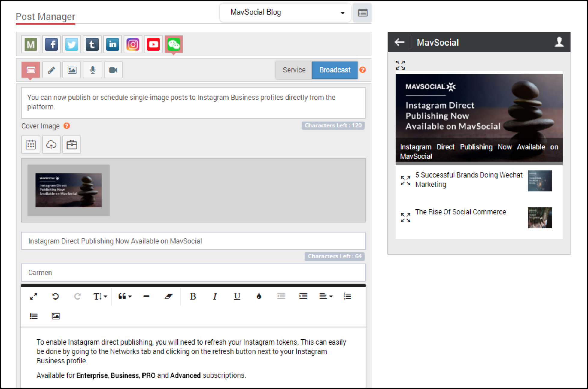The width and height of the screenshot is (588, 389).
Task: Click the YouTube network icon
Action: [153, 44]
